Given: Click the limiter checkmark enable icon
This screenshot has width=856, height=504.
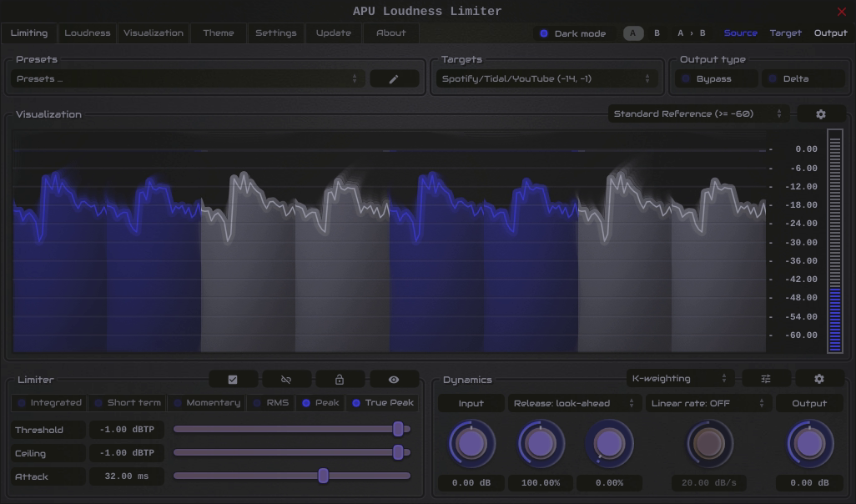Looking at the screenshot, I should tap(233, 380).
